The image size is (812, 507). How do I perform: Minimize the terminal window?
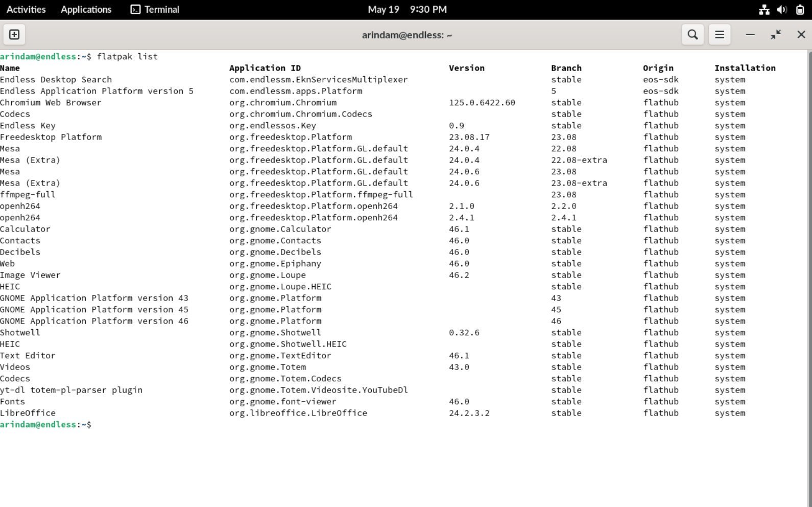(750, 35)
